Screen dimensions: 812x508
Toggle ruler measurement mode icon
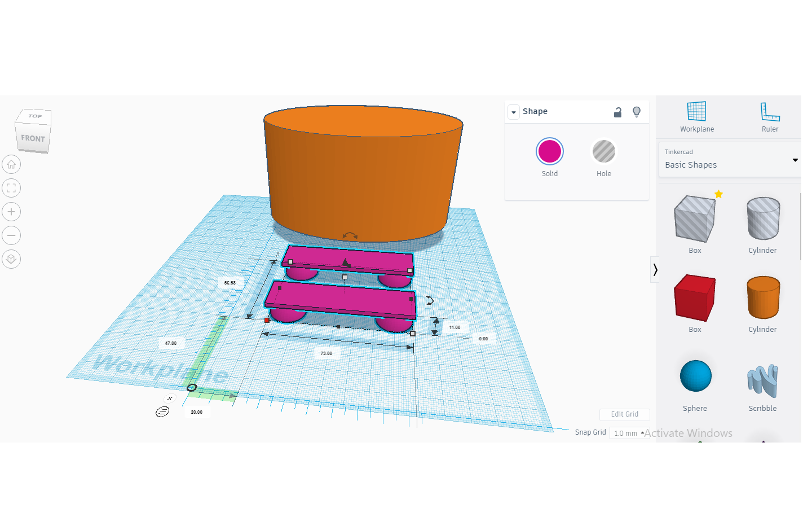162,411
